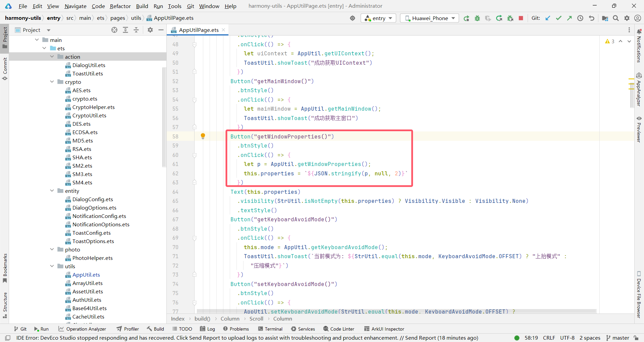
Task: Open IDE settings gear in main toolbar
Action: pos(627,18)
